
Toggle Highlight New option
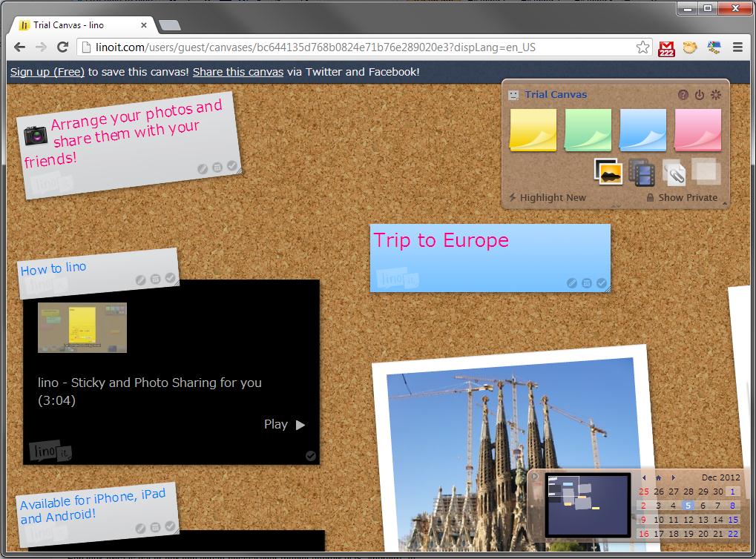tap(547, 198)
